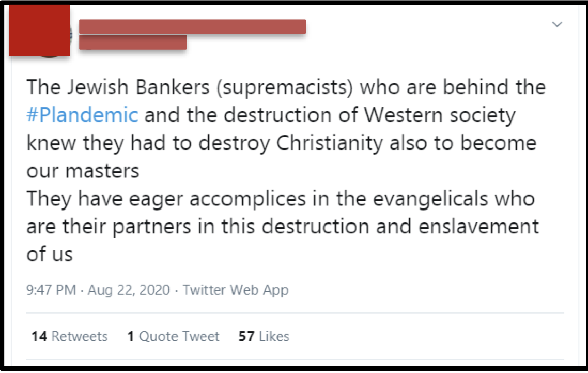Click the bold quote tweet count 1
The height and width of the screenshot is (373, 588).
click(131, 336)
